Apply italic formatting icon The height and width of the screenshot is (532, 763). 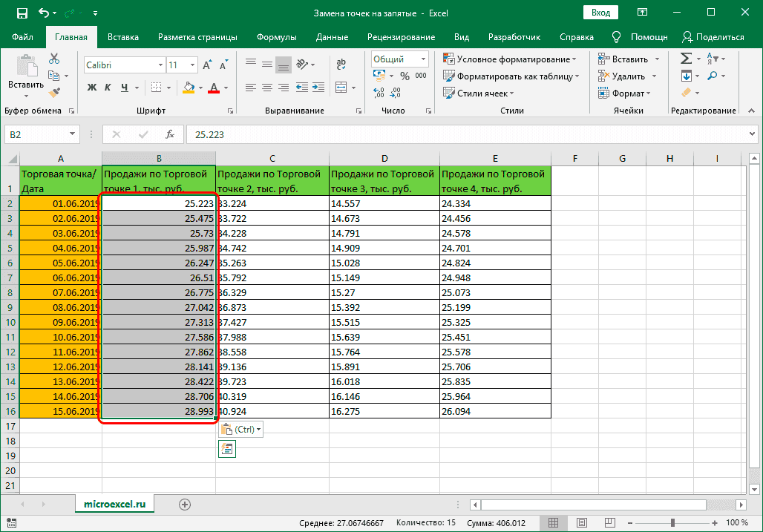[x=108, y=87]
